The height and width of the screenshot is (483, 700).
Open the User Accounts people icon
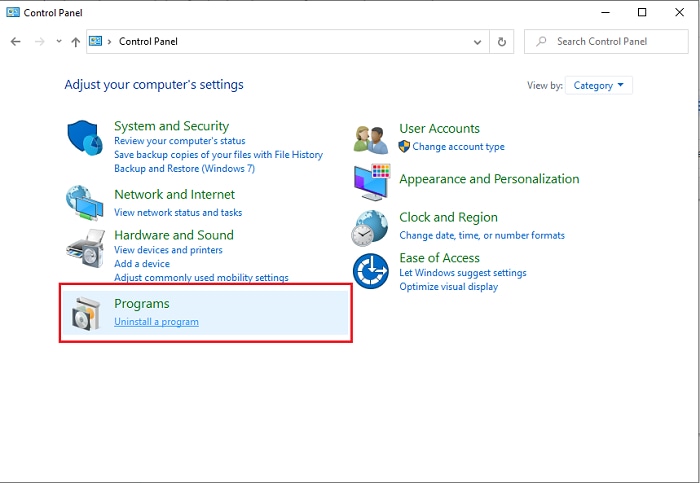371,140
